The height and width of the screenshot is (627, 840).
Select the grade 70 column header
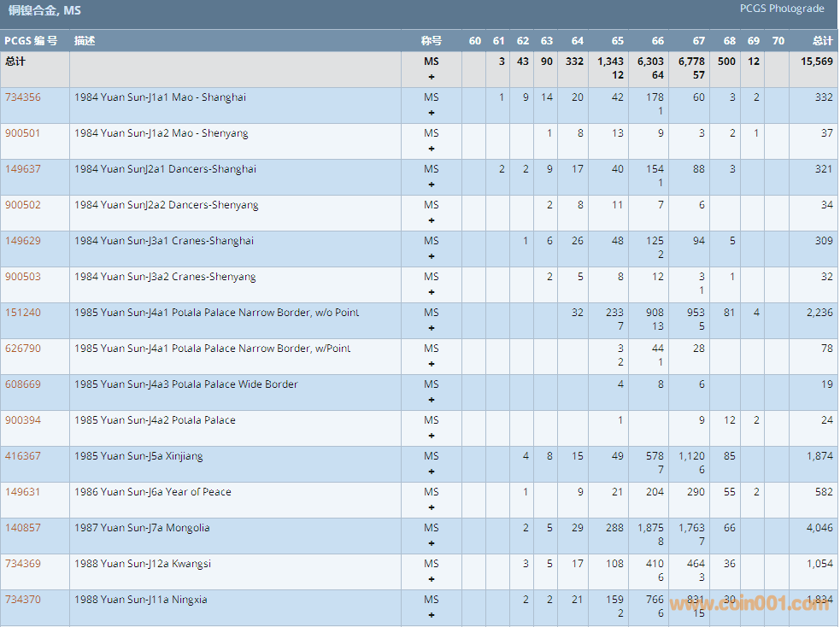pyautogui.click(x=778, y=41)
